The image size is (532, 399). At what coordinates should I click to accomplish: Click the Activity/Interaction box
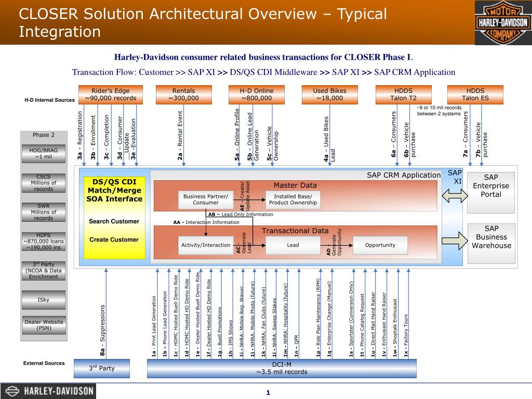(206, 245)
